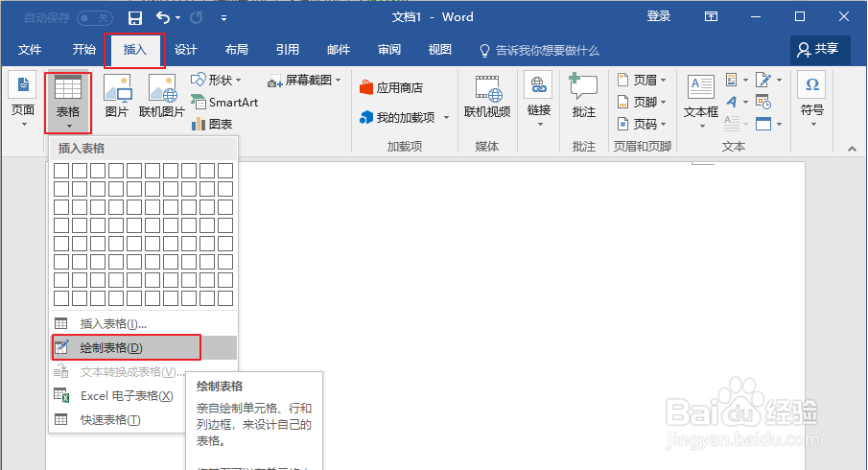Switch to the 引用 tab
This screenshot has height=470, width=868.
(288, 50)
